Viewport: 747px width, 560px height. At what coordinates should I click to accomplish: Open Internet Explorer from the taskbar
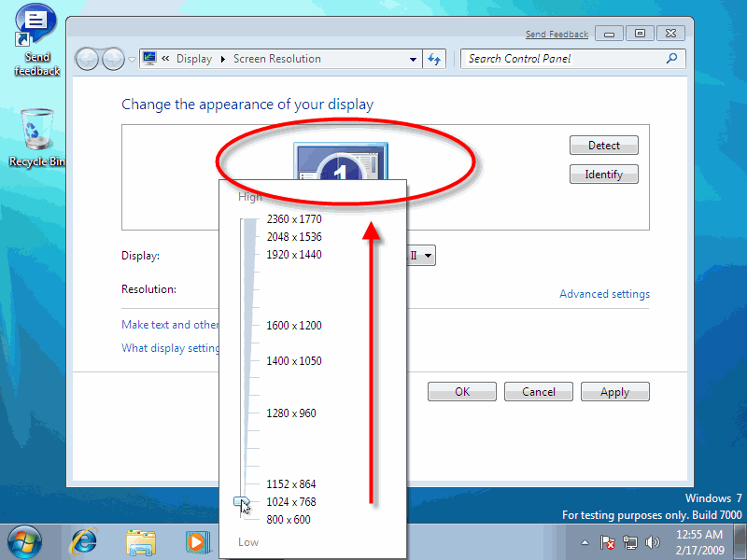tap(83, 541)
